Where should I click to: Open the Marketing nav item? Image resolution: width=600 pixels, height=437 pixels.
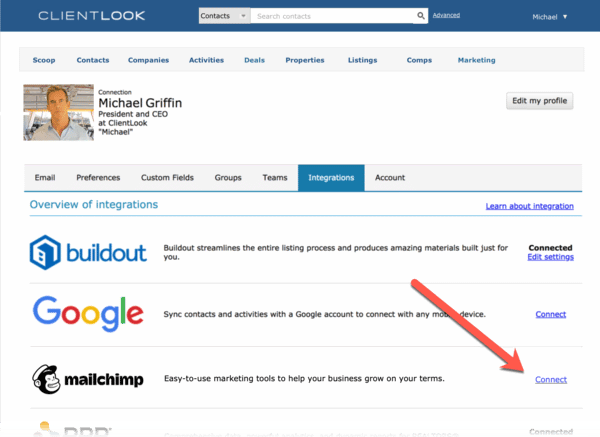476,60
